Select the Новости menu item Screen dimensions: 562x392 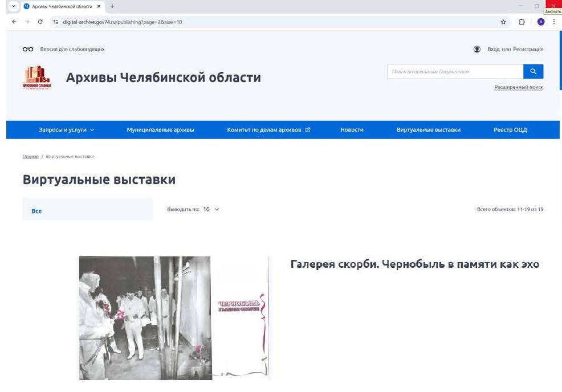[352, 129]
